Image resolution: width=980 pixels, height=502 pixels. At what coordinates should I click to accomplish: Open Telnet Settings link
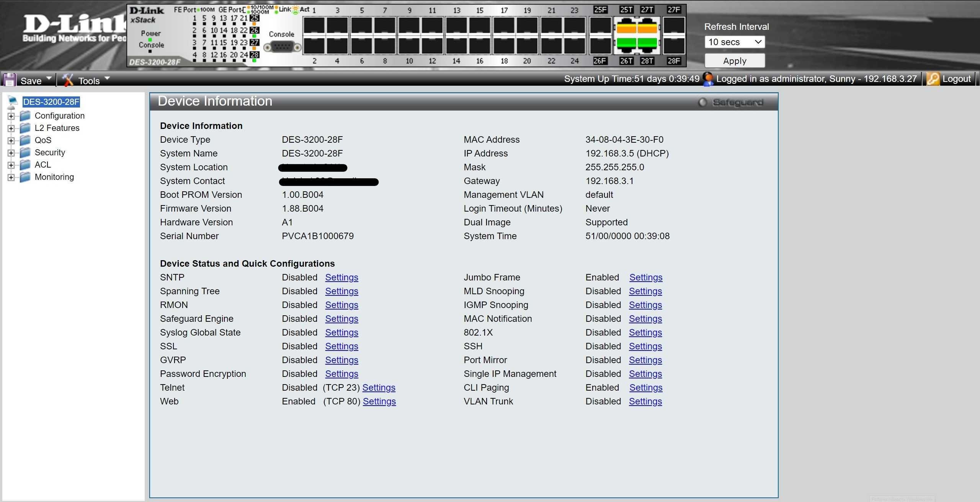tap(379, 388)
